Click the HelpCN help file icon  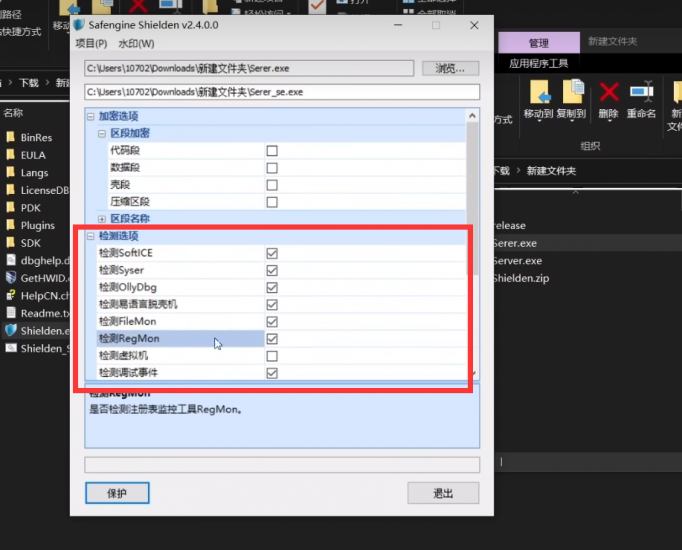pos(11,296)
